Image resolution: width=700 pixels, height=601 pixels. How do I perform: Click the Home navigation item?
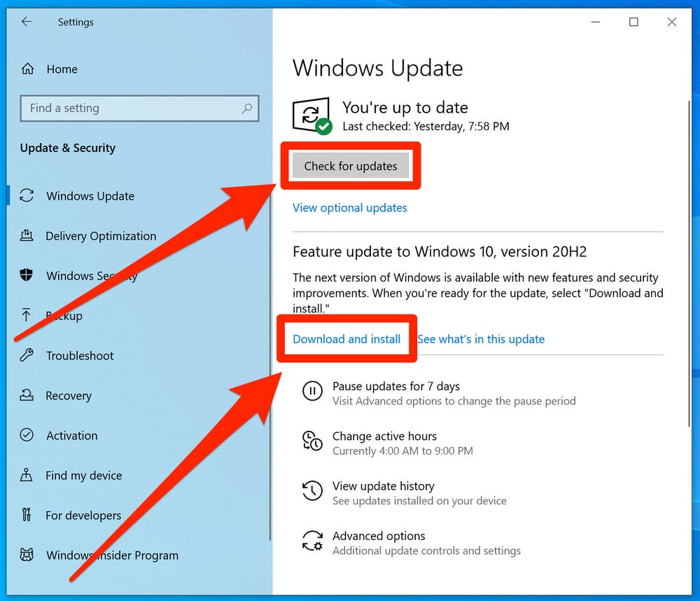pyautogui.click(x=62, y=69)
